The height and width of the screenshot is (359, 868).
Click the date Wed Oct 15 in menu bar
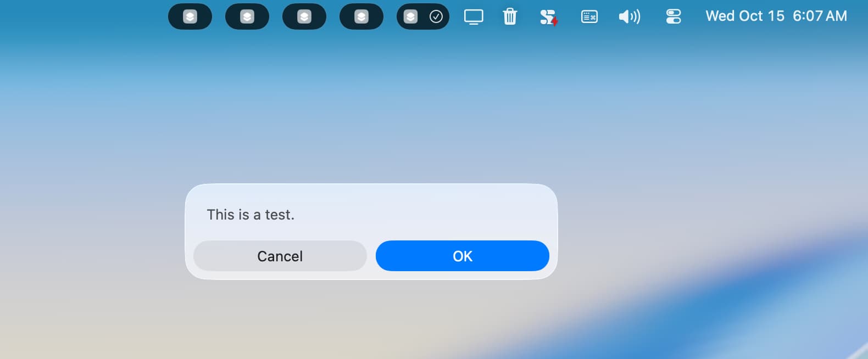(x=745, y=16)
